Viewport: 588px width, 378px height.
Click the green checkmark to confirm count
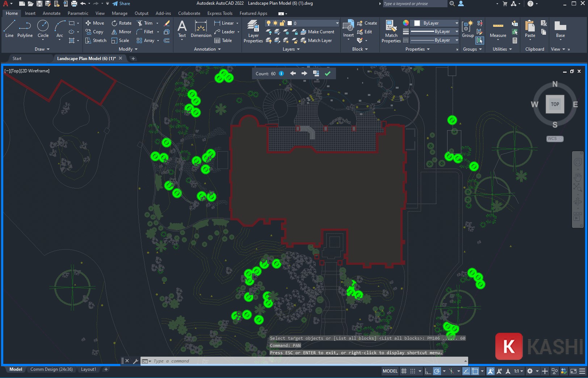328,73
